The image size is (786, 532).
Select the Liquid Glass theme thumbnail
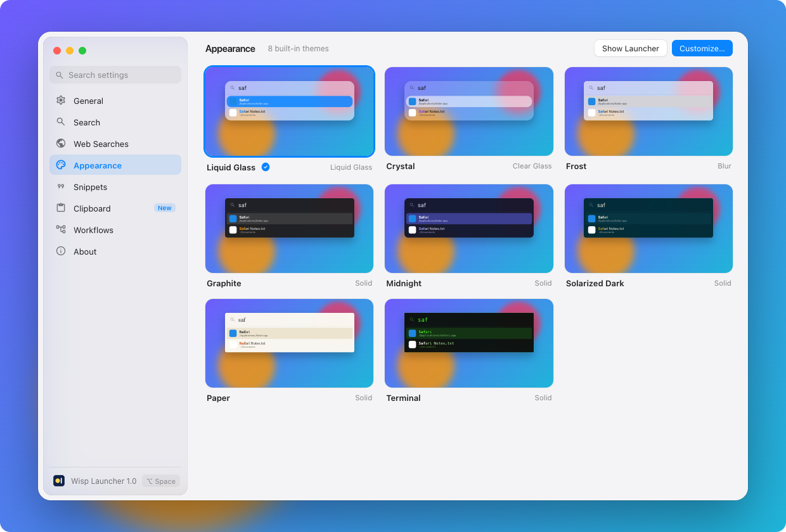tap(289, 111)
